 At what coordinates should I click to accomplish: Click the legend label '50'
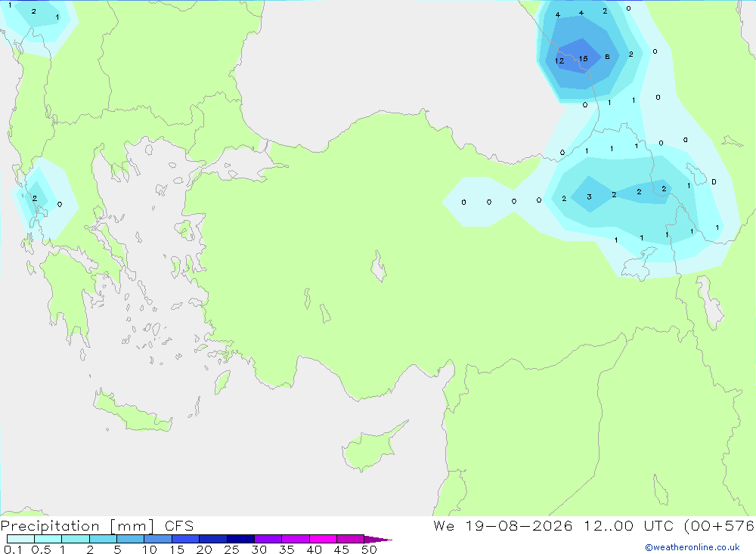369,549
